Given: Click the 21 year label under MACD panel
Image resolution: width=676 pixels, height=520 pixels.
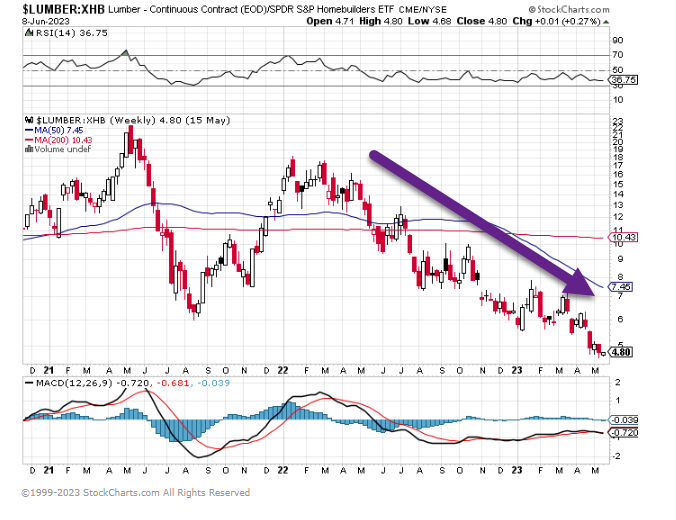Looking at the screenshot, I should (49, 470).
